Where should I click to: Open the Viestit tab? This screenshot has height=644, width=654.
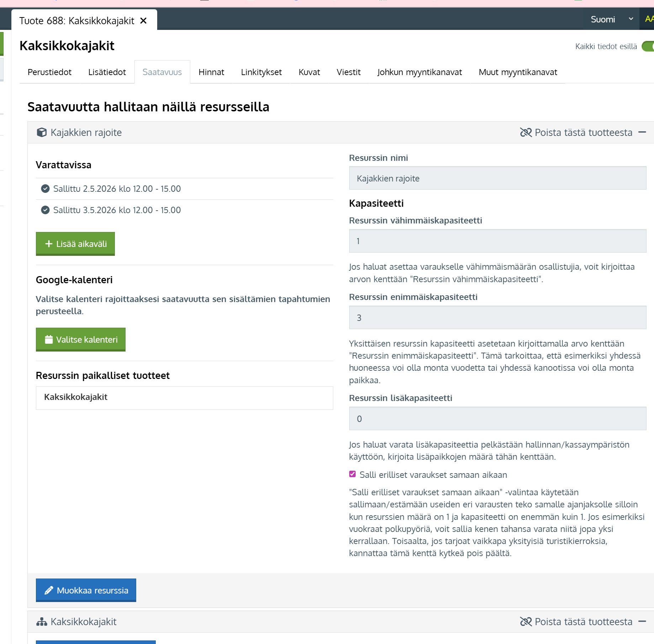[349, 72]
